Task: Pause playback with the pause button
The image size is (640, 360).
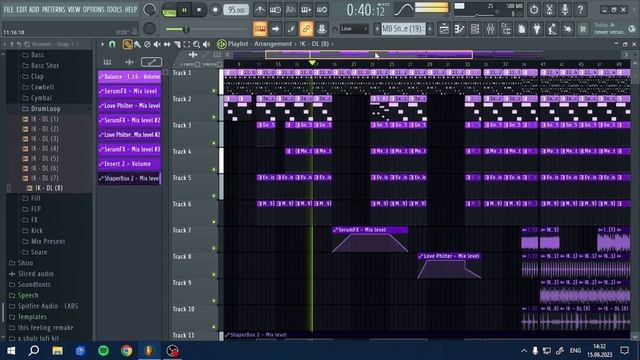Action: click(184, 10)
